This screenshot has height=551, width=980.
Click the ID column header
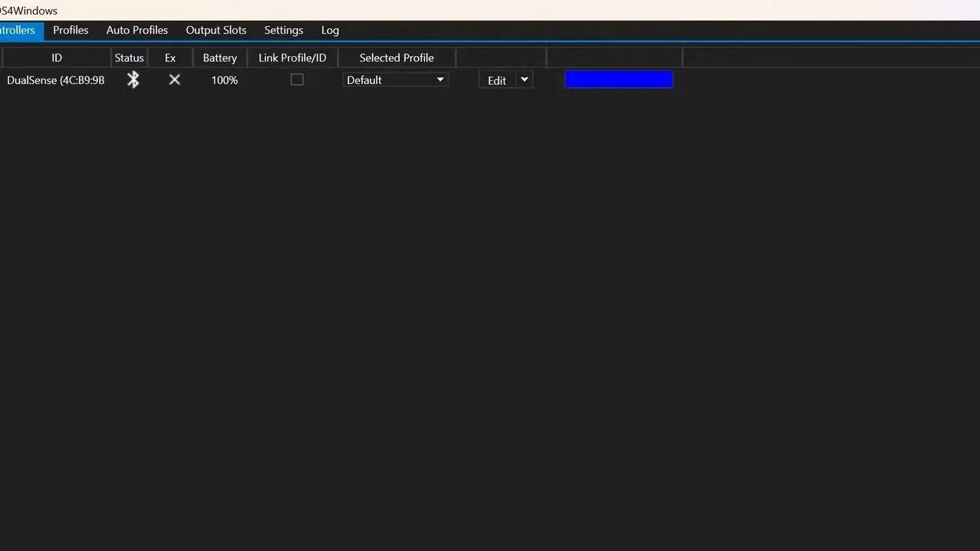click(x=57, y=57)
